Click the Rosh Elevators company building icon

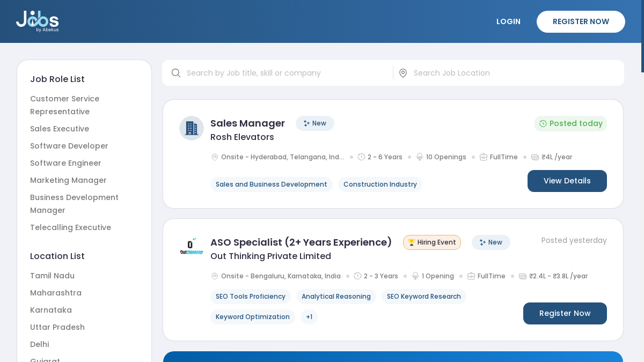(192, 128)
